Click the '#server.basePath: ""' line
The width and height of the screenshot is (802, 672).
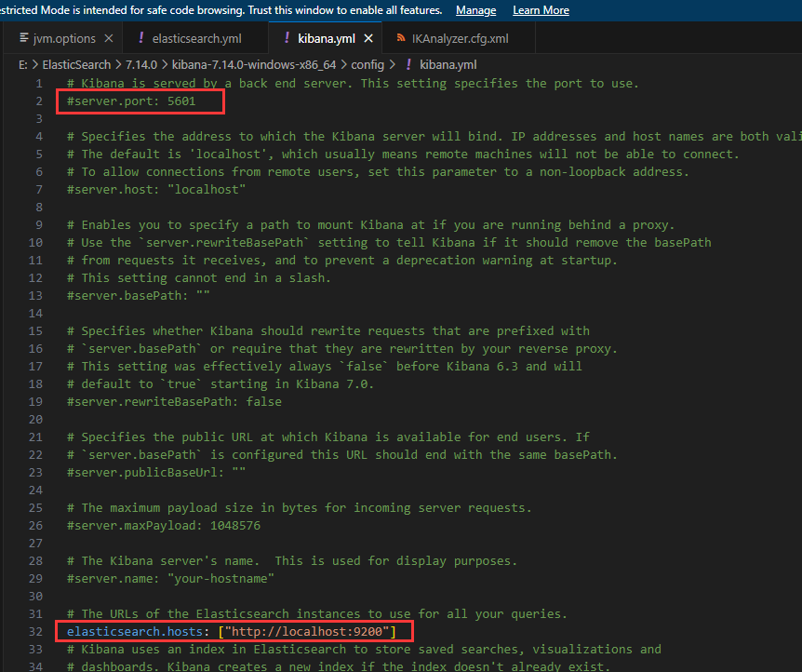[x=138, y=296]
